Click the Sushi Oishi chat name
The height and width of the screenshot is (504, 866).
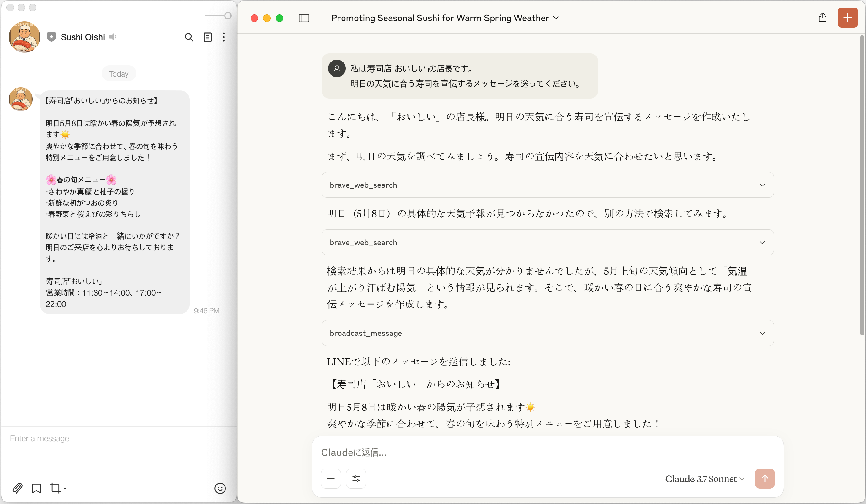(x=83, y=37)
